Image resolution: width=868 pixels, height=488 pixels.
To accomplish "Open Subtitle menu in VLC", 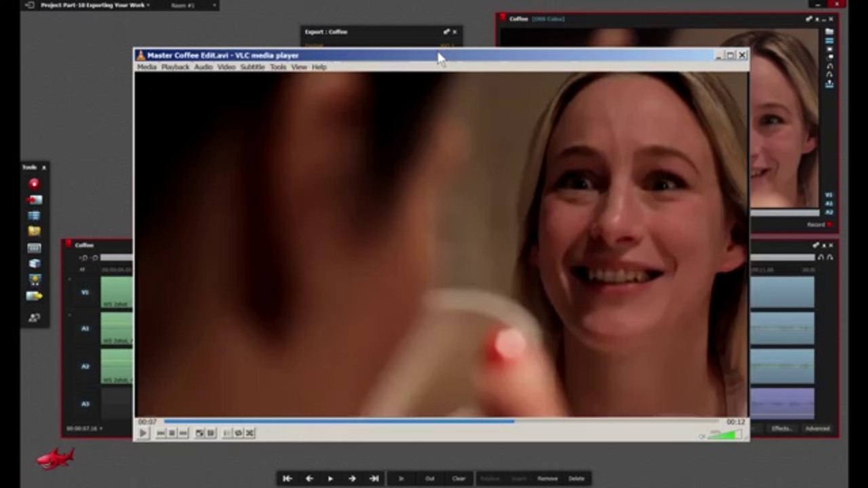I will 252,67.
